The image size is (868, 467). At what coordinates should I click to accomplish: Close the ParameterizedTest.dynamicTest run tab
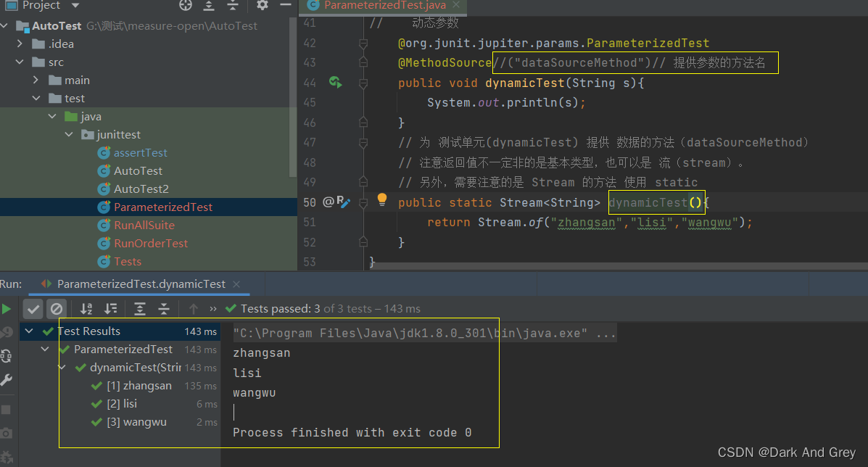(236, 284)
